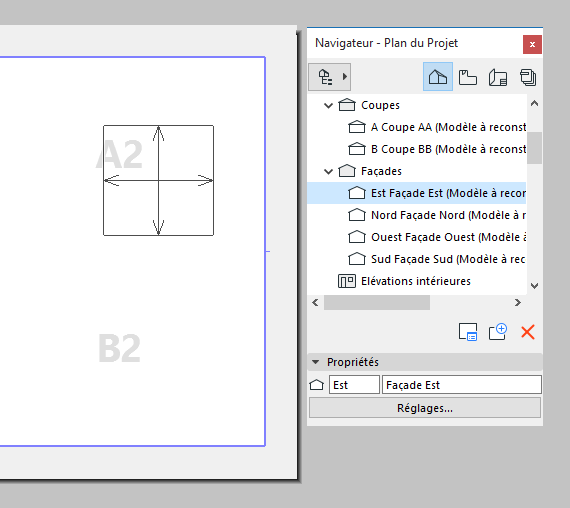Click the four-arrow square in layout
Viewport: 570px width, 508px height.
coord(158,180)
